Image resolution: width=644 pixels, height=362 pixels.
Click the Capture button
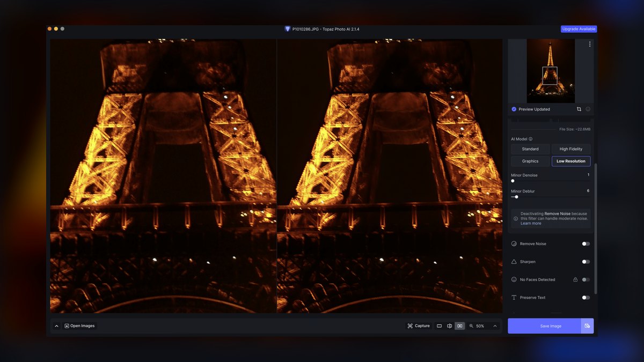click(419, 326)
